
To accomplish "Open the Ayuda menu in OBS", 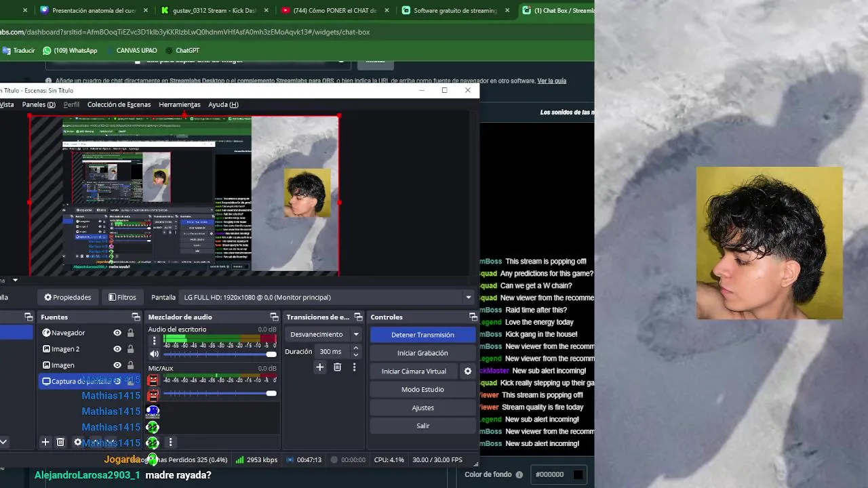I will pyautogui.click(x=223, y=104).
